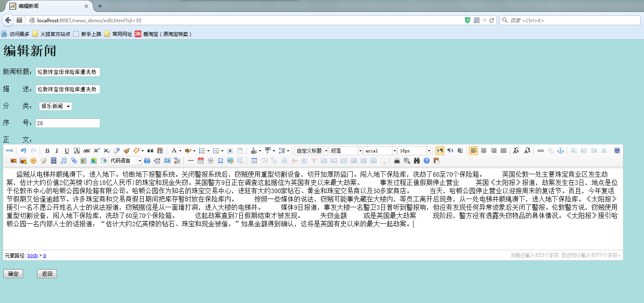The image size is (644, 303).
Task: Set left-to-right text direction
Action: coord(440,151)
